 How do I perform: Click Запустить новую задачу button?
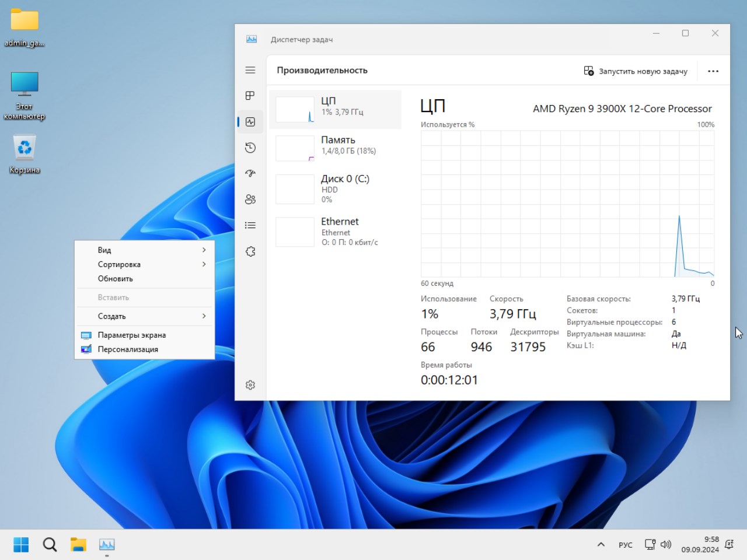click(x=636, y=71)
